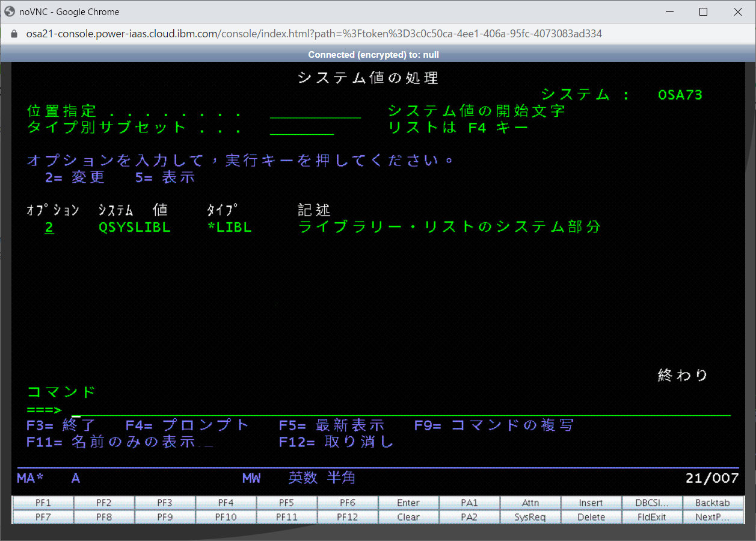Image resolution: width=756 pixels, height=541 pixels.
Task: Click the F4= プロンプト label
Action: point(187,425)
